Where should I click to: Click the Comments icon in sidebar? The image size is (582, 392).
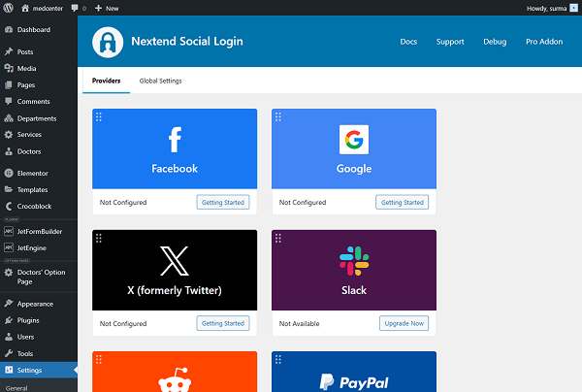(x=9, y=101)
